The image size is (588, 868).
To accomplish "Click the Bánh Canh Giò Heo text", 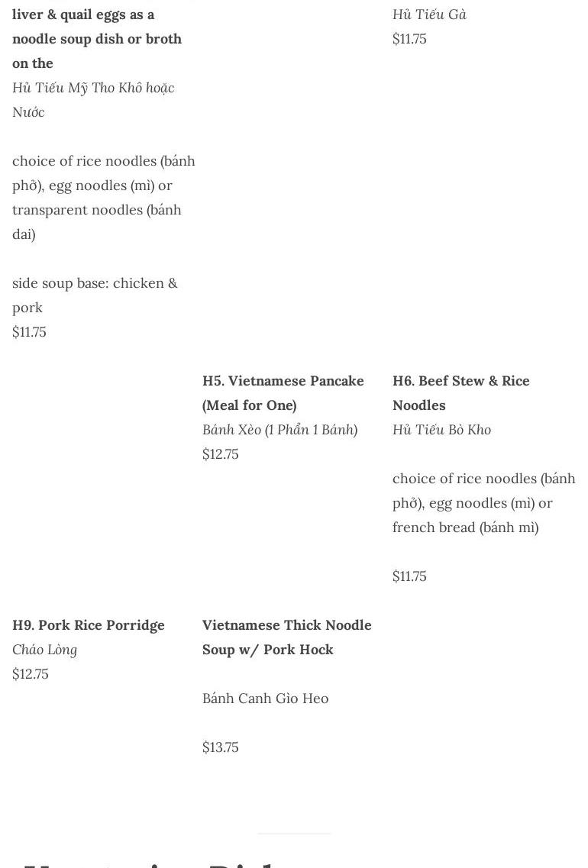I will coord(265,699).
